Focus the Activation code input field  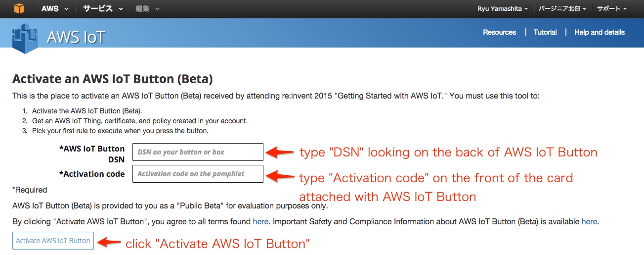[198, 174]
